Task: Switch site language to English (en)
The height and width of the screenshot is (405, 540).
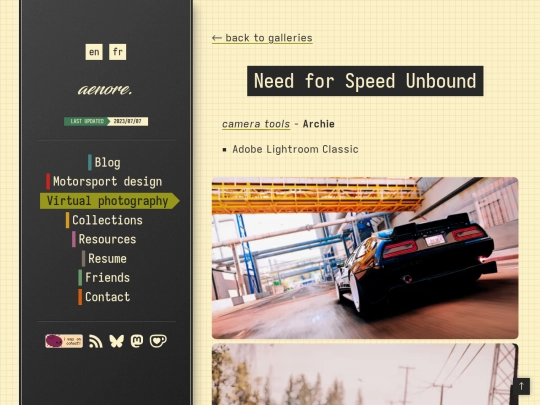Action: click(94, 52)
